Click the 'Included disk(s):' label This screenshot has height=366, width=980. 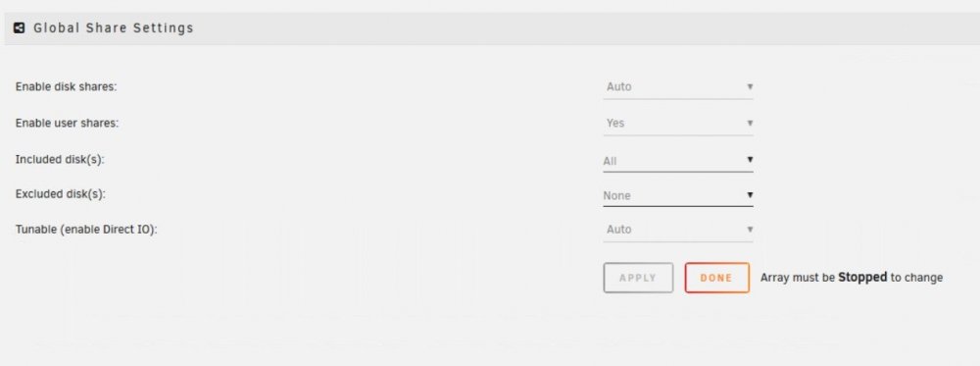point(60,160)
